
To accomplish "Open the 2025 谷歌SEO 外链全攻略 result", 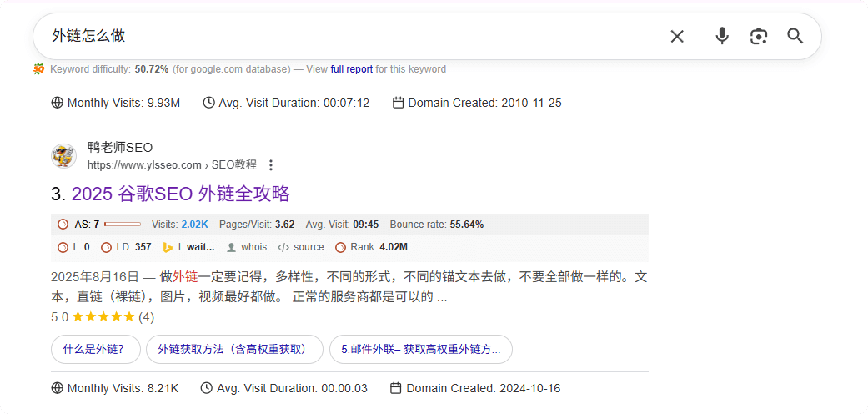I will click(181, 194).
